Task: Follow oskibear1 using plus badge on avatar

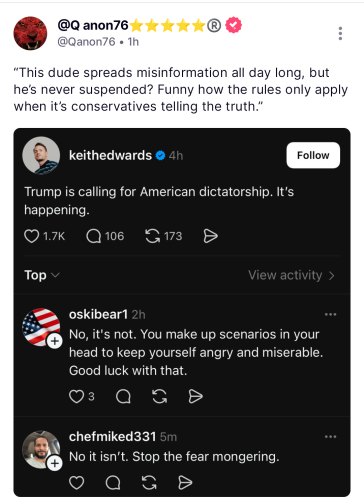Action: 55,341
